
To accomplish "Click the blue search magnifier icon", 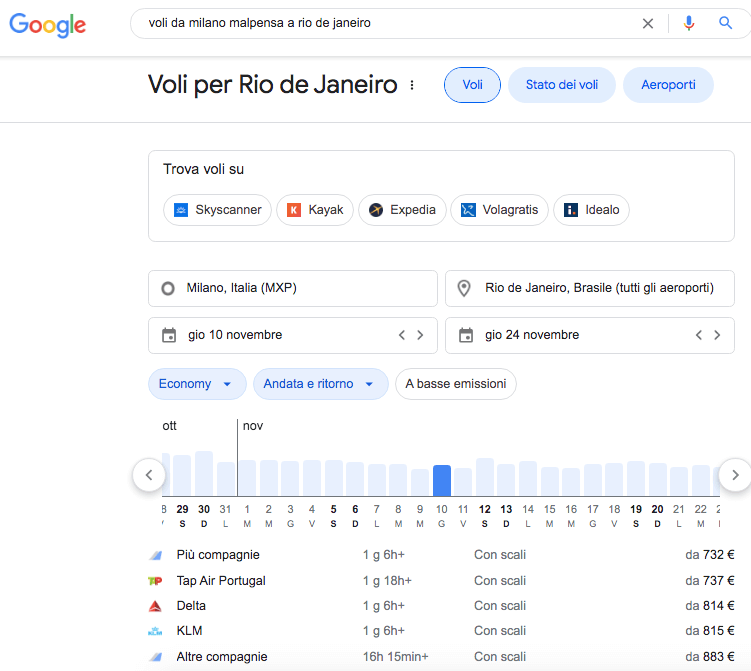I will click(x=726, y=23).
